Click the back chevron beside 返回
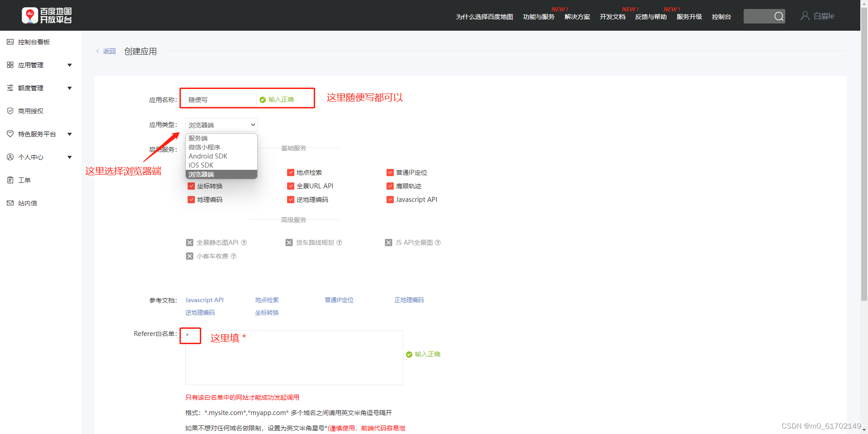Image resolution: width=868 pixels, height=434 pixels. tap(98, 51)
